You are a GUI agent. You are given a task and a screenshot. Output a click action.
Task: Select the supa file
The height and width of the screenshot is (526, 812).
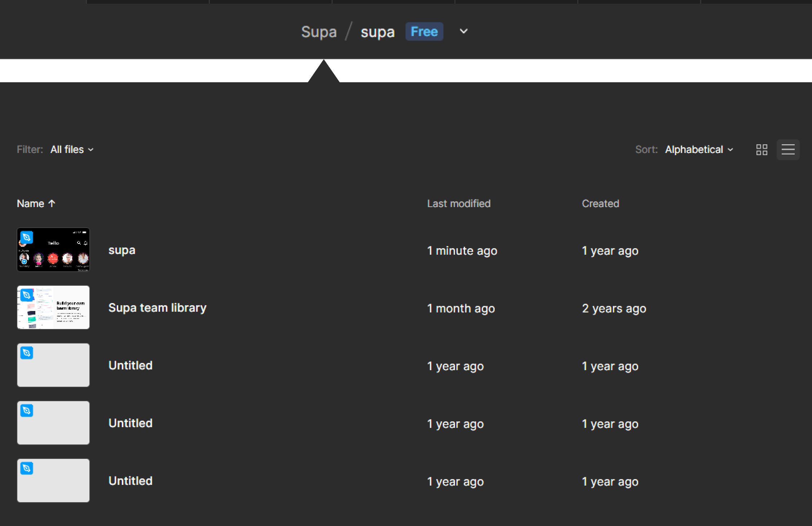(x=122, y=250)
